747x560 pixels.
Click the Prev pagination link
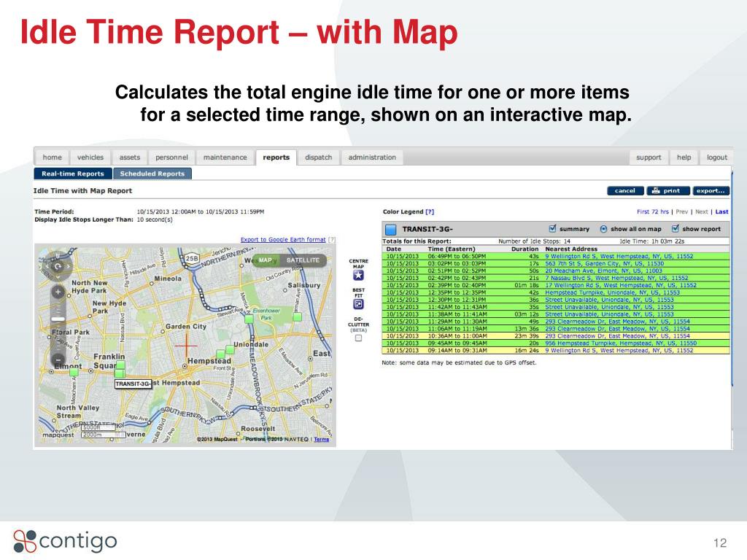click(x=682, y=212)
